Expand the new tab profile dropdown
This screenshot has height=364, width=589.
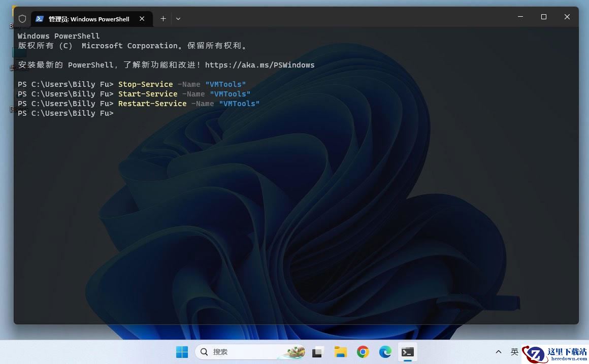178,19
